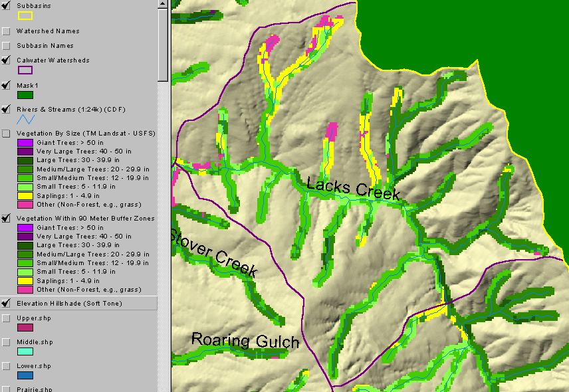Select the Rivers & Streams (1:24k) (CDF) label
Image resolution: width=569 pixels, height=392 pixels.
tap(70, 110)
